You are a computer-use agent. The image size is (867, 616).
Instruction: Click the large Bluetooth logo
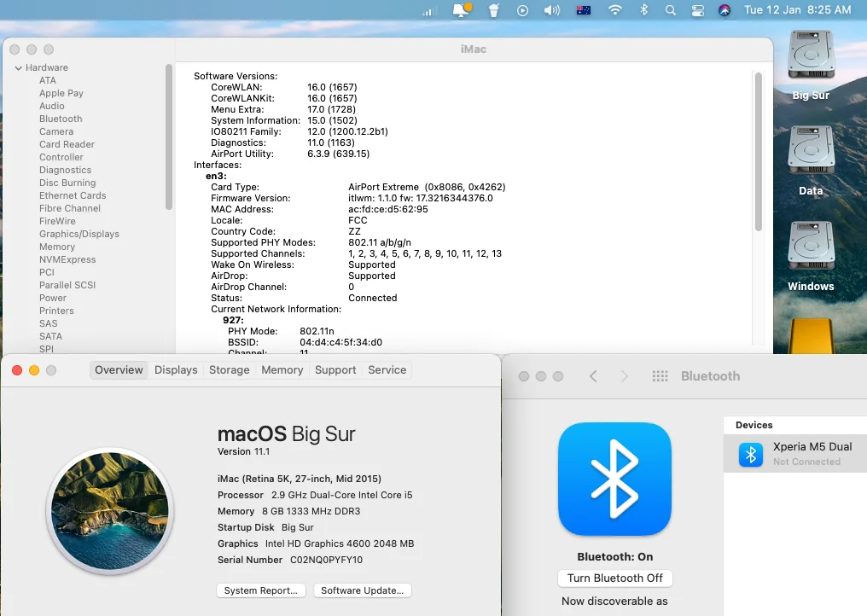615,479
